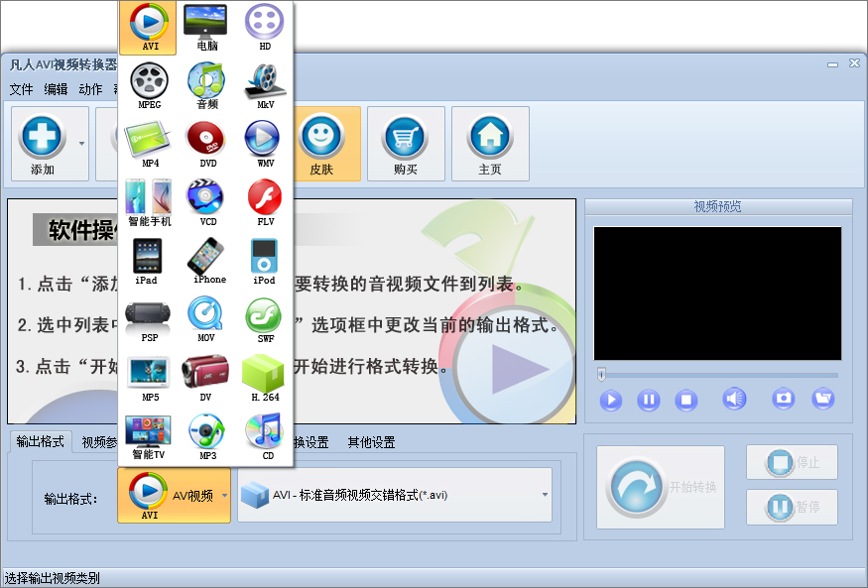Viewport: 868px width, 588px height.
Task: Switch to the 输出格式 tab
Action: click(40, 441)
